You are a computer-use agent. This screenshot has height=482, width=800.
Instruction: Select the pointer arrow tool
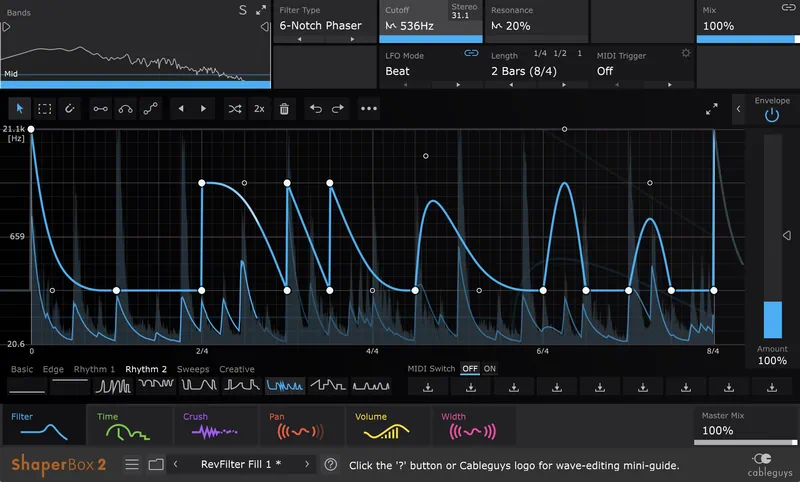pyautogui.click(x=19, y=108)
